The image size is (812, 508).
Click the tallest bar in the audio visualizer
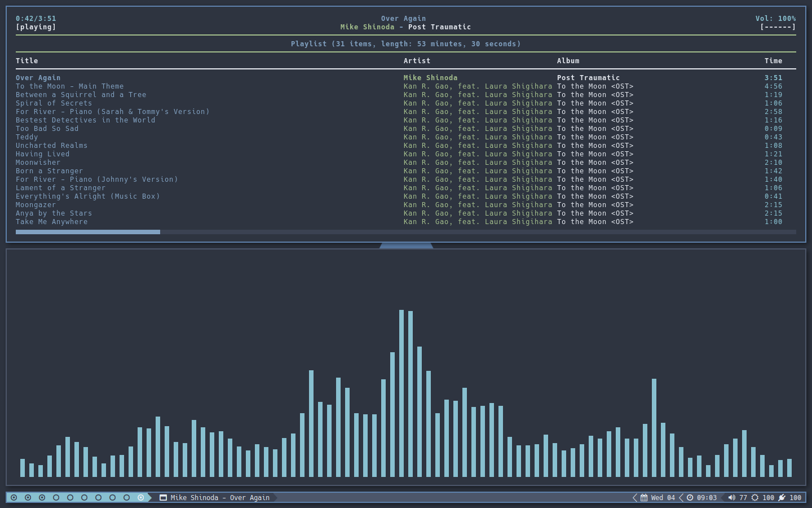[x=401, y=393]
